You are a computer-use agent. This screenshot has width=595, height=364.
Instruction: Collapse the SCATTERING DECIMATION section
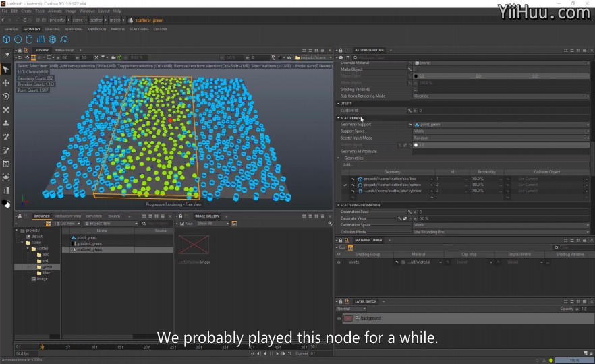339,205
